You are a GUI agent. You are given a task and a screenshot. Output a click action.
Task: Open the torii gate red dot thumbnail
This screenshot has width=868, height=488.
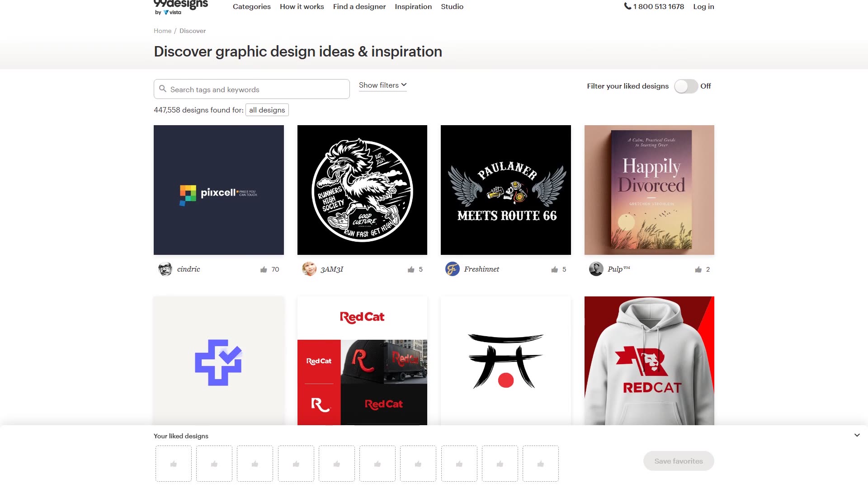click(506, 361)
